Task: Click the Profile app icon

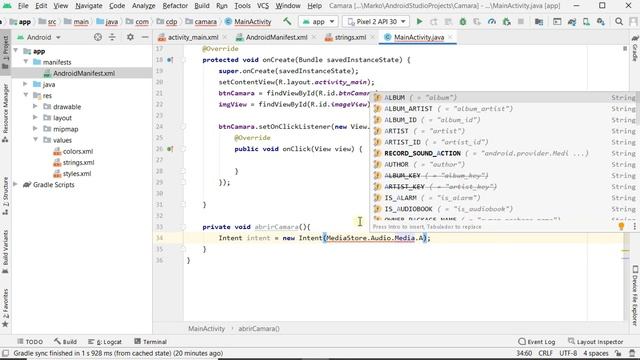Action: (492, 22)
